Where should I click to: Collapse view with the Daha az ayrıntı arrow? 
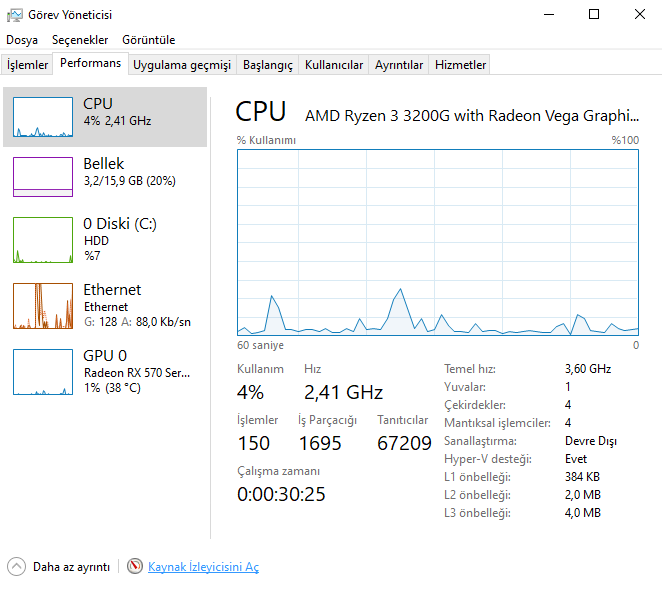pos(16,566)
